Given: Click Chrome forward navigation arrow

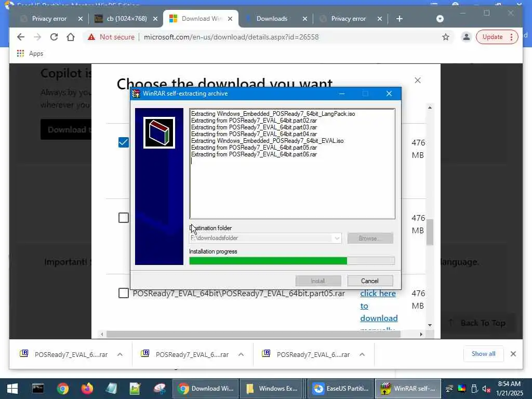Looking at the screenshot, I should (x=37, y=37).
